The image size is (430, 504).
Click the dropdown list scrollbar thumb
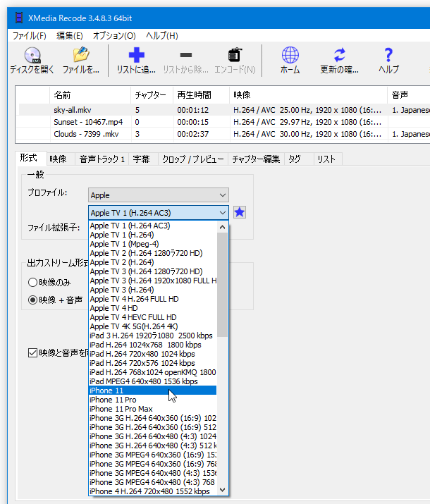[x=222, y=285]
